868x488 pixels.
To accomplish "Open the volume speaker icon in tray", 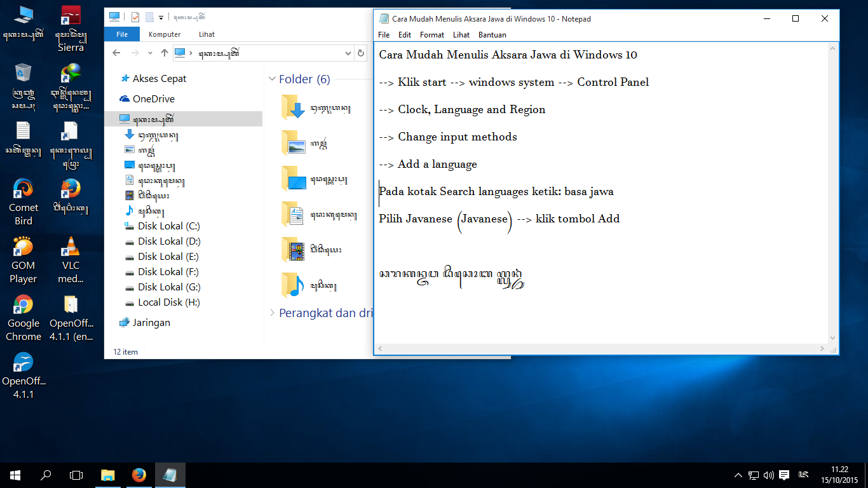I will [769, 475].
